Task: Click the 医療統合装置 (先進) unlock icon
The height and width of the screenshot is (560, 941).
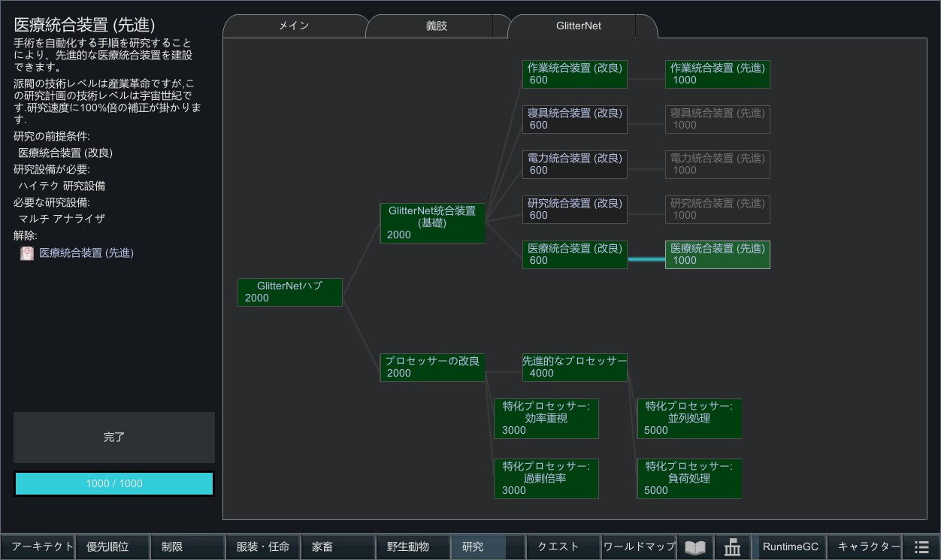Action: (27, 253)
